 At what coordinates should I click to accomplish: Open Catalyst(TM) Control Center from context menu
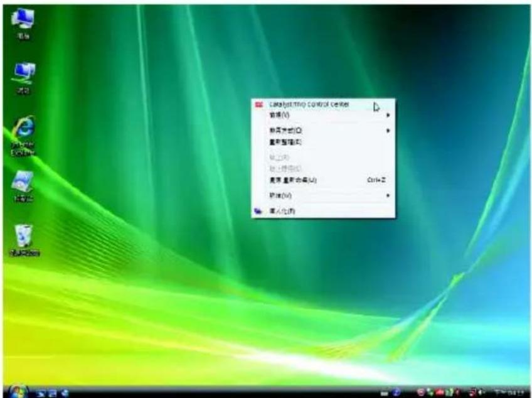pos(323,104)
